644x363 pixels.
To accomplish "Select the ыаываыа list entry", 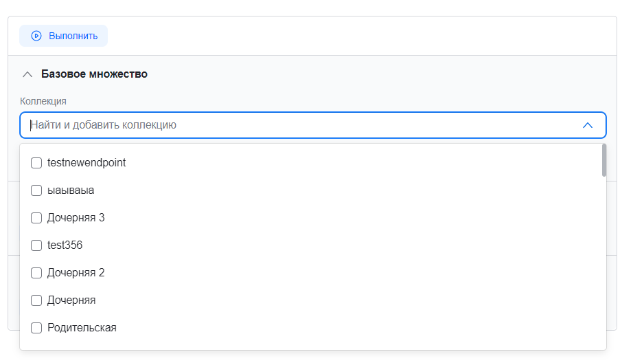I will pos(71,190).
